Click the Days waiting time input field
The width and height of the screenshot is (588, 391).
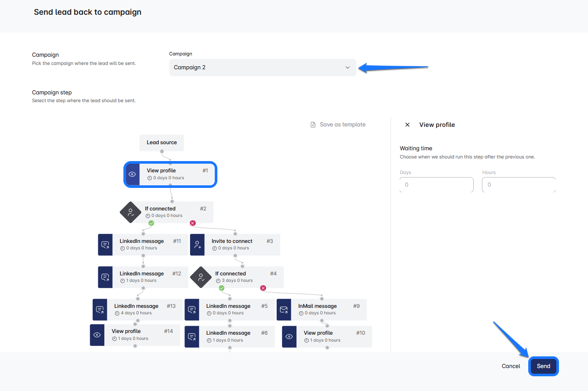[x=436, y=185]
